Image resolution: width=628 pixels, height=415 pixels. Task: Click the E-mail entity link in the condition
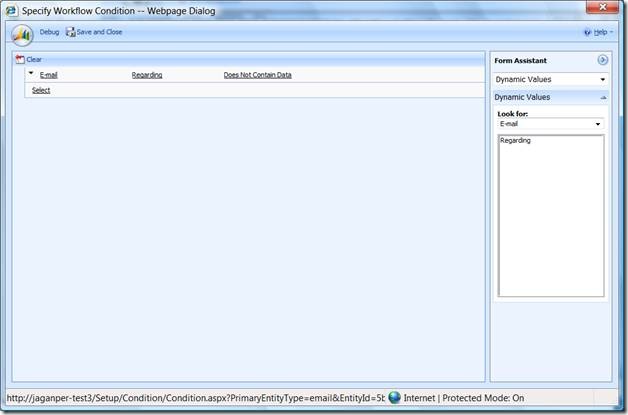48,75
